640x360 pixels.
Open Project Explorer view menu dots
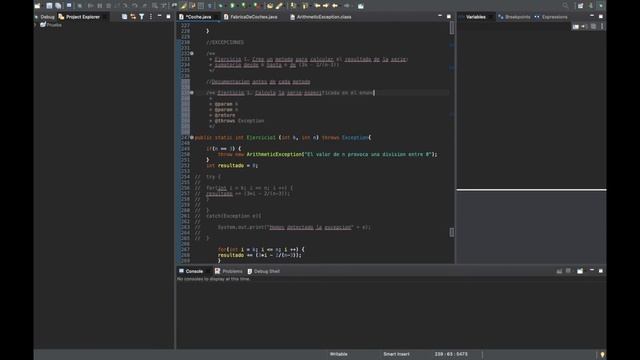pos(151,17)
